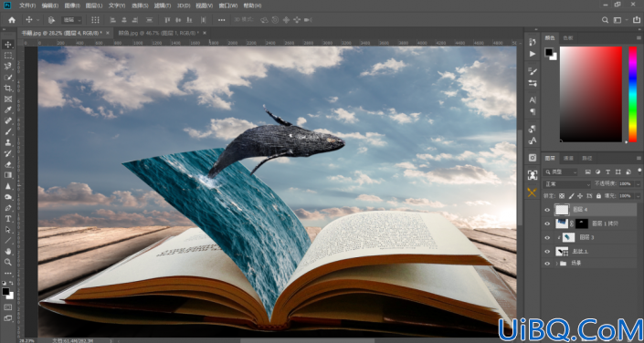Open the fill 填充 dropdown arrow
The width and height of the screenshot is (644, 343).
[x=638, y=196]
